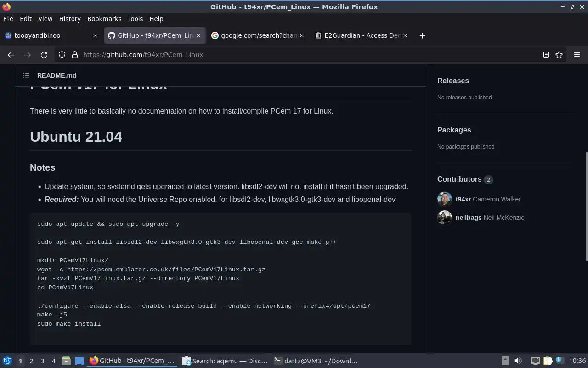Click the update notifier tray icon
The height and width of the screenshot is (368, 588).
[560, 361]
